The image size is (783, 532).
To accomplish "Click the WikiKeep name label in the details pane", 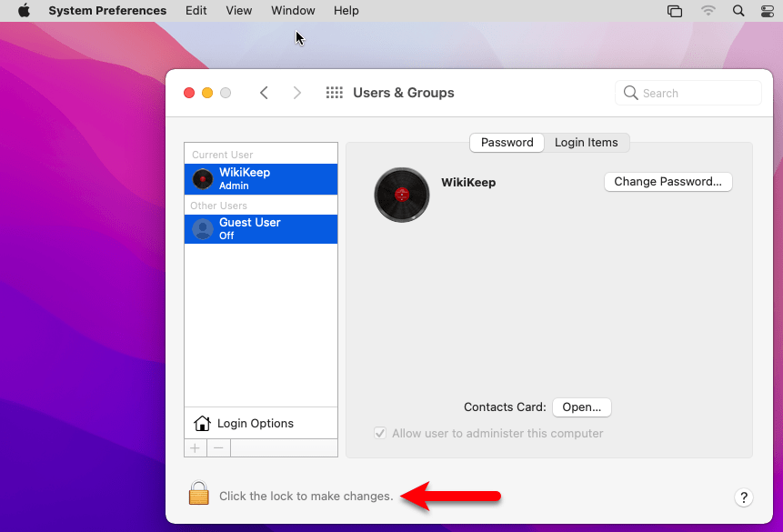I will [x=468, y=182].
